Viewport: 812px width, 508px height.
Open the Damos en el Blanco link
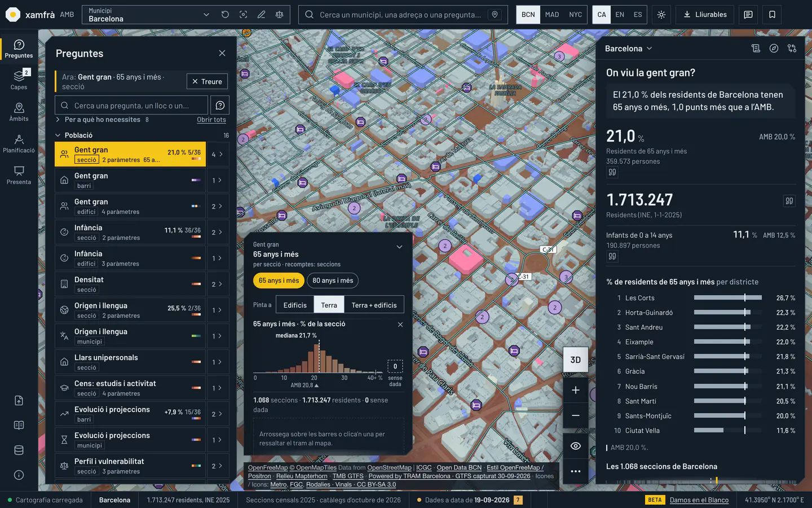tap(699, 500)
